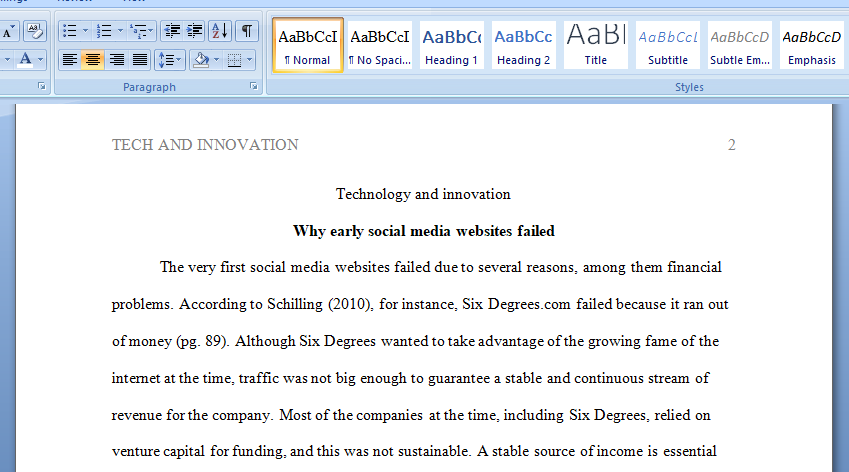Open the bullet library dropdown arrow
The height and width of the screenshot is (472, 849).
85,31
